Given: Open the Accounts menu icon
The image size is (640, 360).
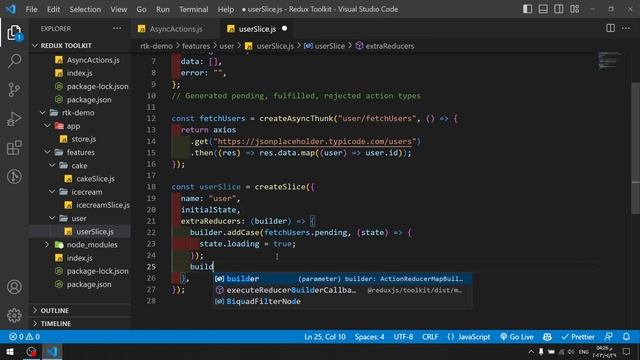Looking at the screenshot, I should (14, 287).
